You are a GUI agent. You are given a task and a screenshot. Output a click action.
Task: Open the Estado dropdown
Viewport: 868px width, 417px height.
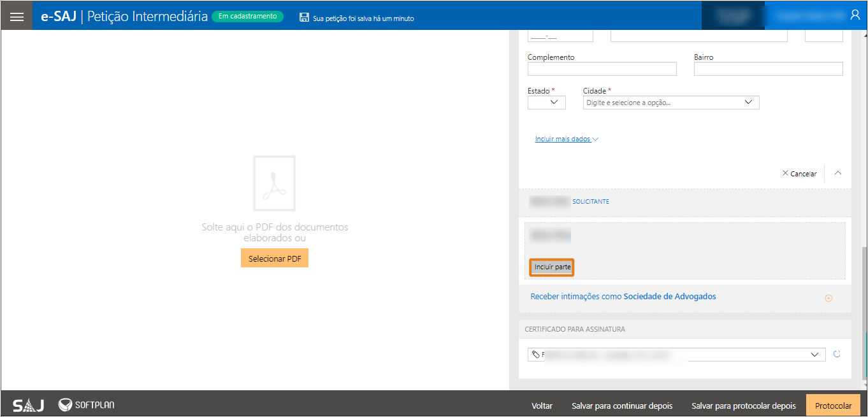click(546, 102)
